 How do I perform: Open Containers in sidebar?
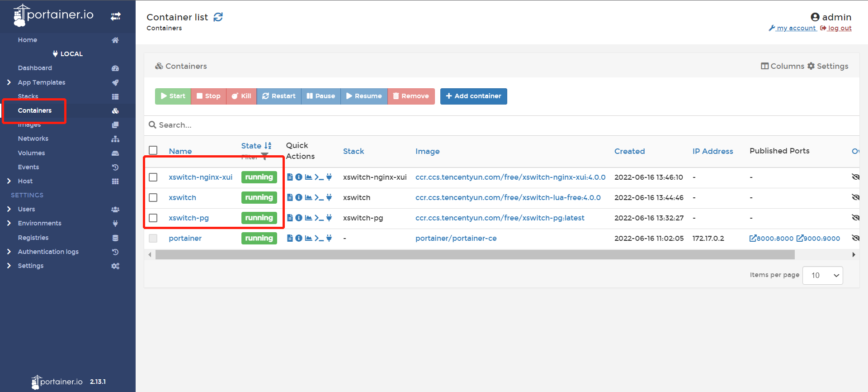click(x=35, y=110)
